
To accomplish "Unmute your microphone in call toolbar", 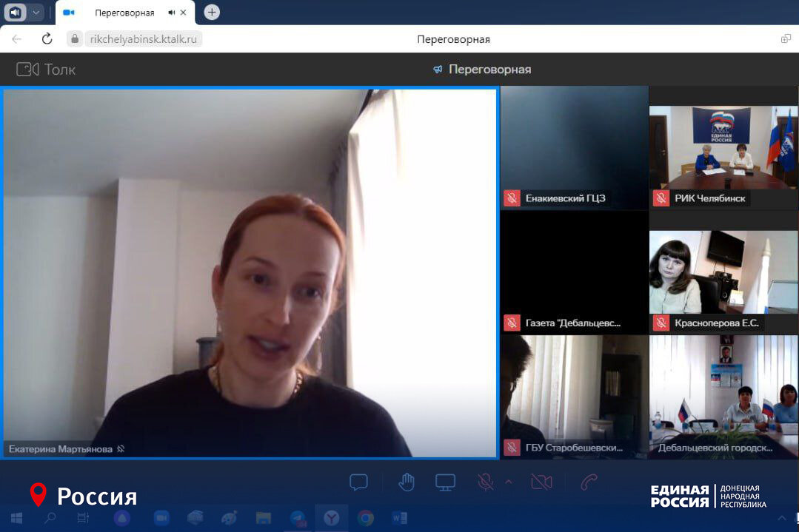I will pos(485,482).
